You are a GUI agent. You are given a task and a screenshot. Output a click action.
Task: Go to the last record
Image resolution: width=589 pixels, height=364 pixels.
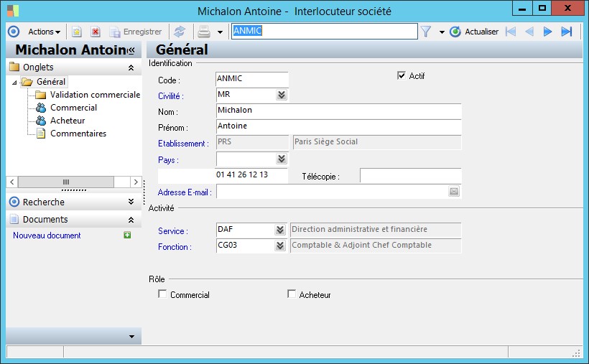[x=567, y=32]
